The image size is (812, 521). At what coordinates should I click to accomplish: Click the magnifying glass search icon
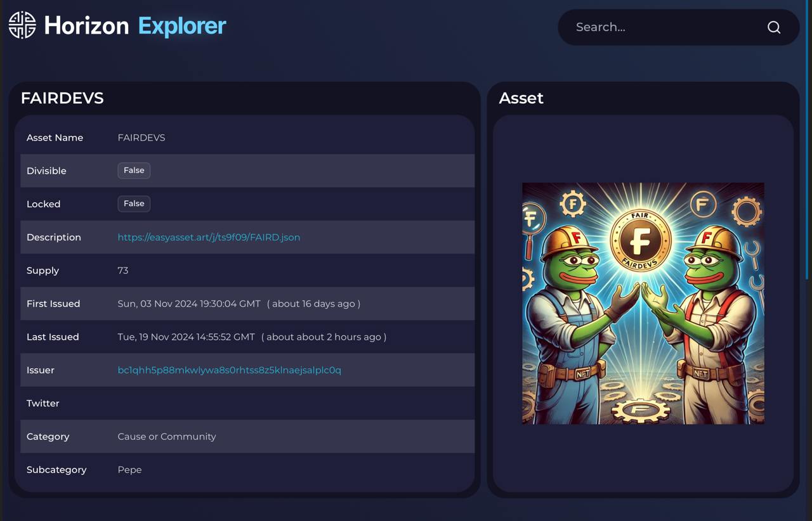tap(774, 27)
